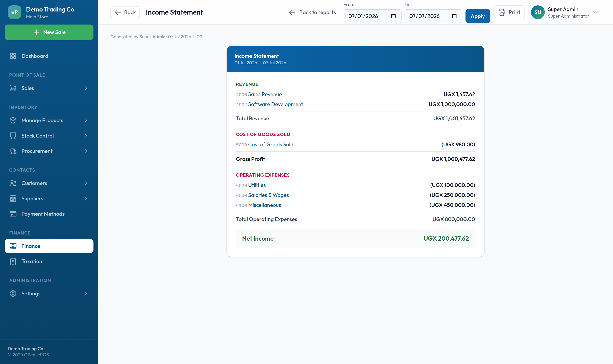Expand the Suppliers submenu chevron
Viewport: 613px width, 364px height.
(86, 198)
